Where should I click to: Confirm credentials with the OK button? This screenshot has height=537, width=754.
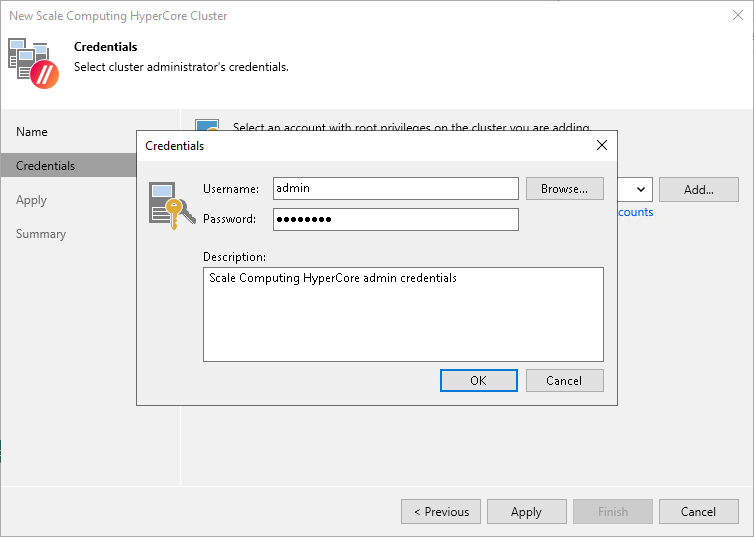478,381
